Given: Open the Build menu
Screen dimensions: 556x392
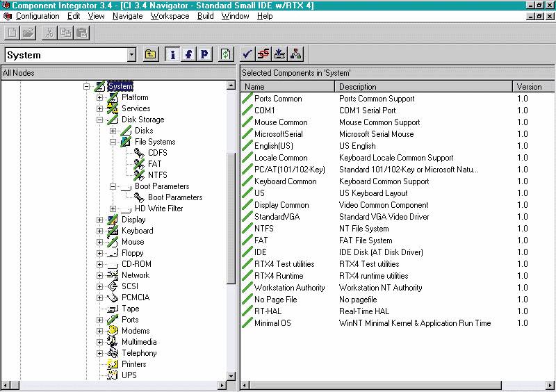Looking at the screenshot, I should pos(206,16).
